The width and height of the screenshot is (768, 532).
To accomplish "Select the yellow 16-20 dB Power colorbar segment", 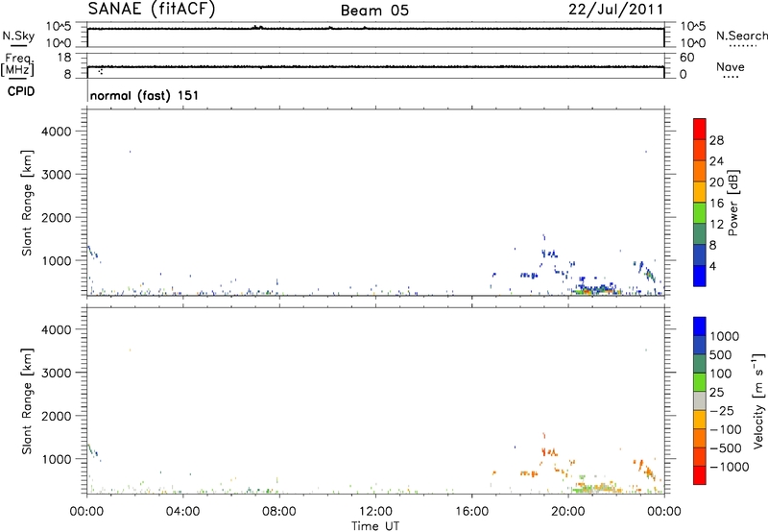I will [700, 191].
